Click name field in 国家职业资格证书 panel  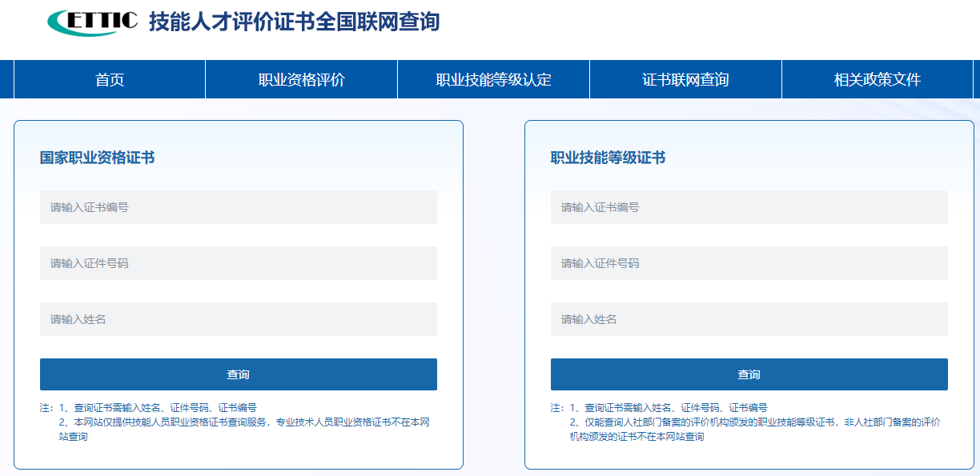pos(239,319)
